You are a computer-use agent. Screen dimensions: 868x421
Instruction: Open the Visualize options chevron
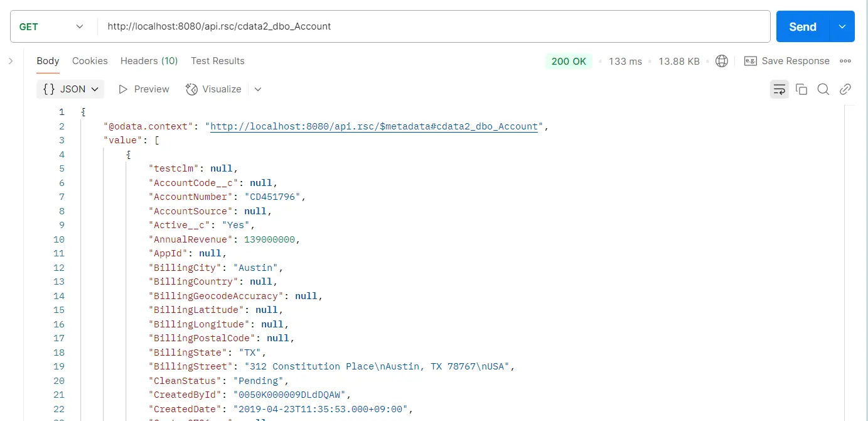point(257,89)
